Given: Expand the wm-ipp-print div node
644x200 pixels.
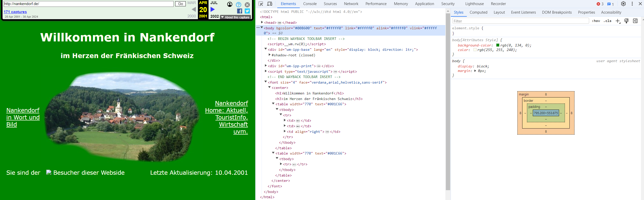Looking at the screenshot, I should pos(266,65).
